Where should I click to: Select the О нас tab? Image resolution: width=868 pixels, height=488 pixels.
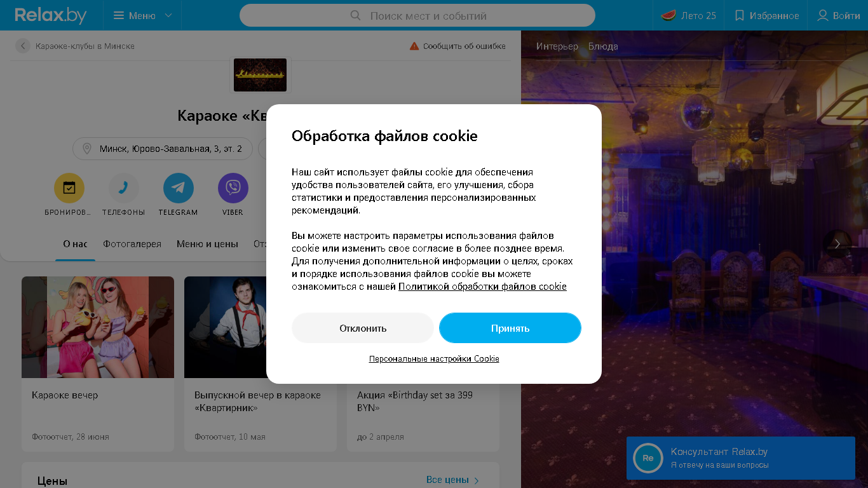75,244
